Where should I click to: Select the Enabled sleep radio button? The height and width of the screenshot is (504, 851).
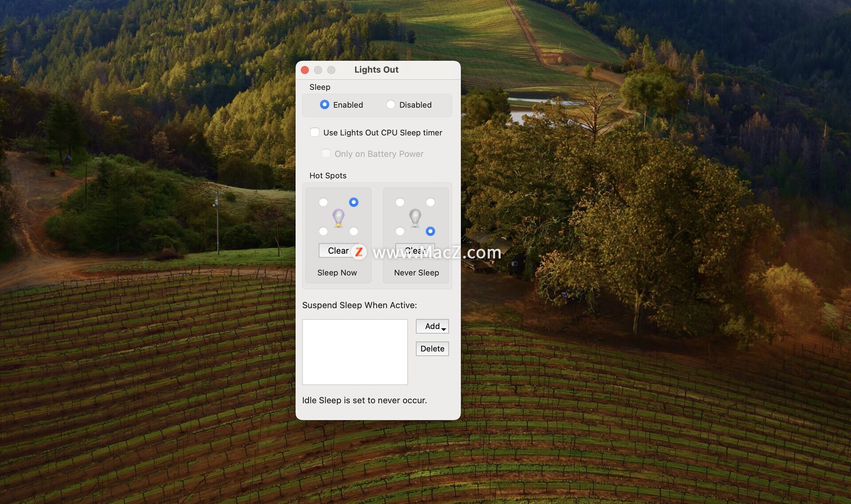[x=324, y=105]
